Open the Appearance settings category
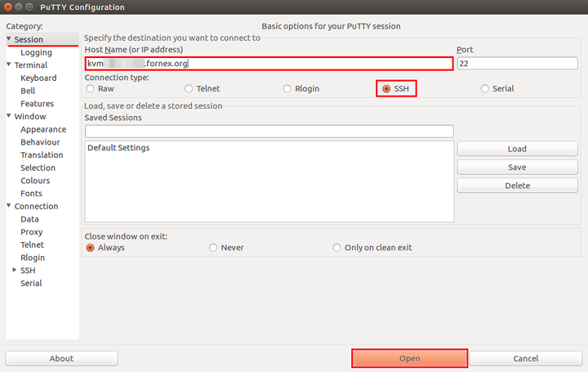The height and width of the screenshot is (372, 588). pos(43,129)
